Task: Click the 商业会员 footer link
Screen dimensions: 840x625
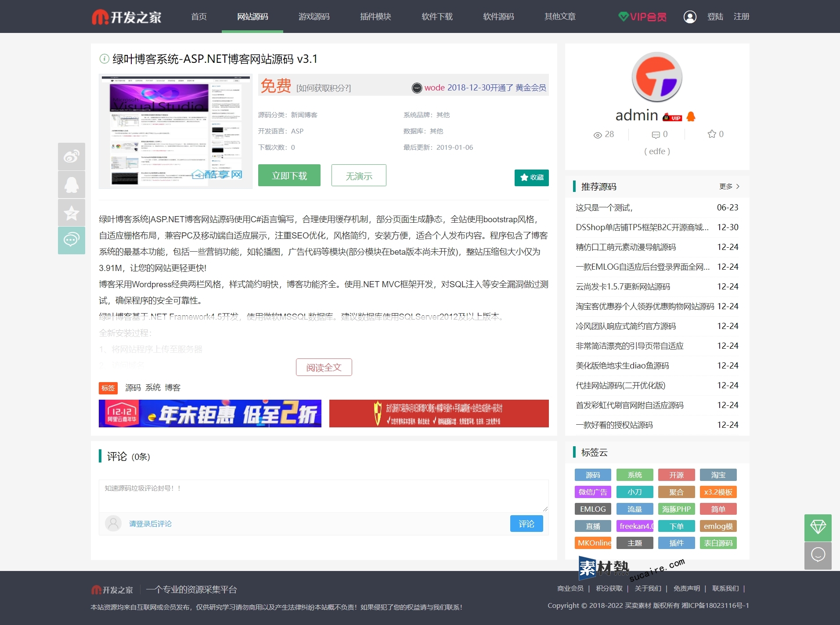Action: (x=570, y=588)
